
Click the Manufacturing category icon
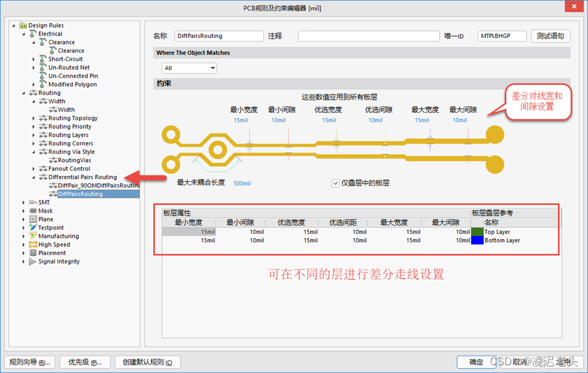pyautogui.click(x=33, y=236)
